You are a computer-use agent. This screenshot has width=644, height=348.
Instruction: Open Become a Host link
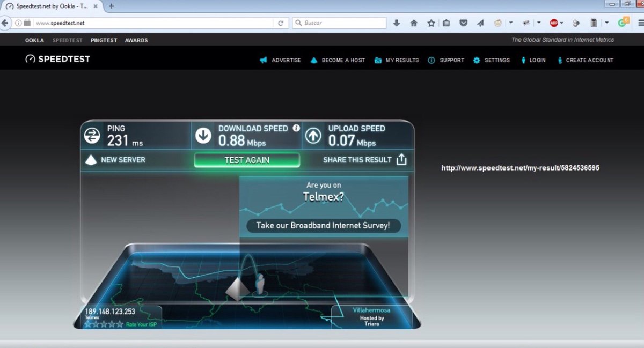click(x=343, y=60)
